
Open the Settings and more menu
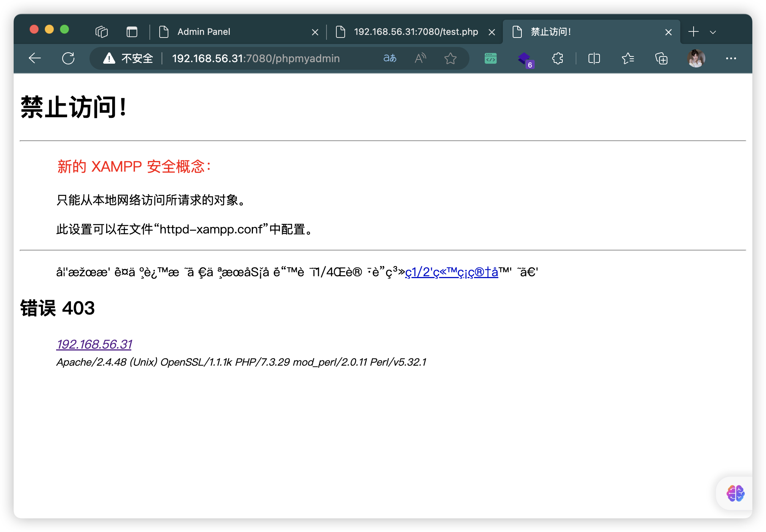pyautogui.click(x=731, y=58)
